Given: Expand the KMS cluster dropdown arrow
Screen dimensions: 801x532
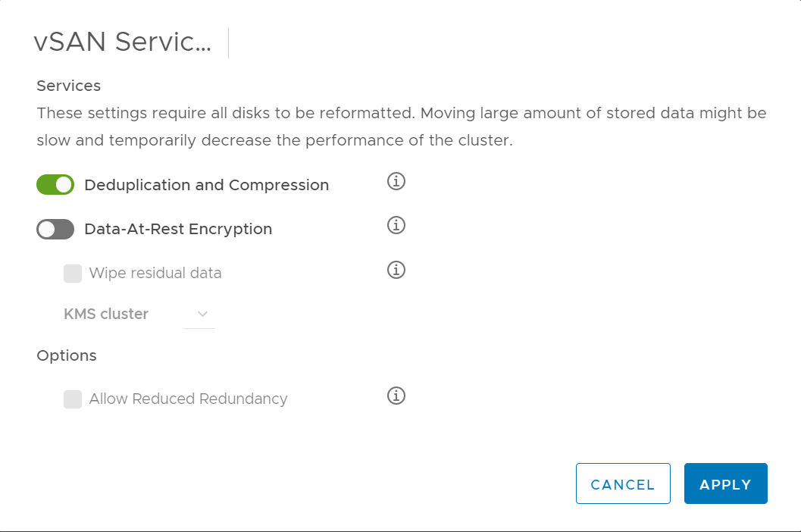Looking at the screenshot, I should 202,314.
